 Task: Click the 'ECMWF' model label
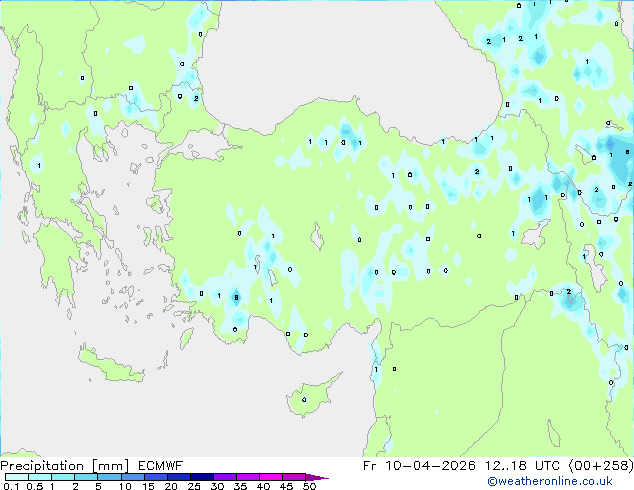[161, 466]
